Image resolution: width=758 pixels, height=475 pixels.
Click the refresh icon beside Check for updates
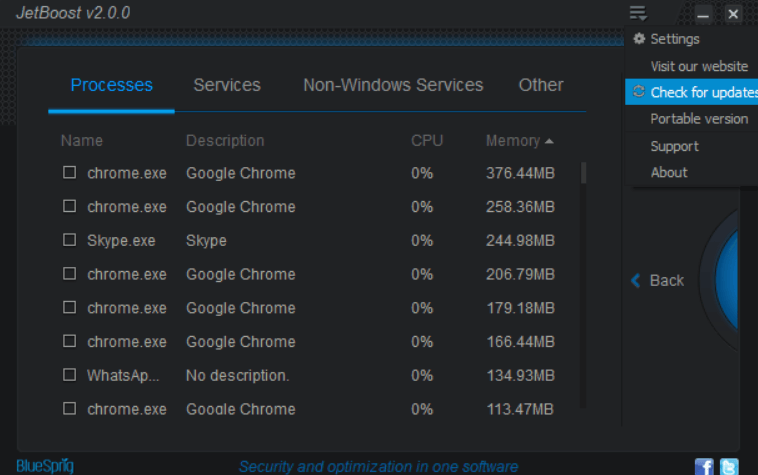point(639,91)
